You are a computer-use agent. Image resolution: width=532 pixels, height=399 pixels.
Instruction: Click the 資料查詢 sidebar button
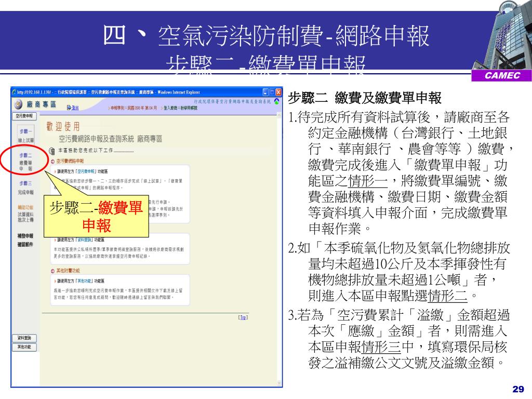click(x=24, y=338)
